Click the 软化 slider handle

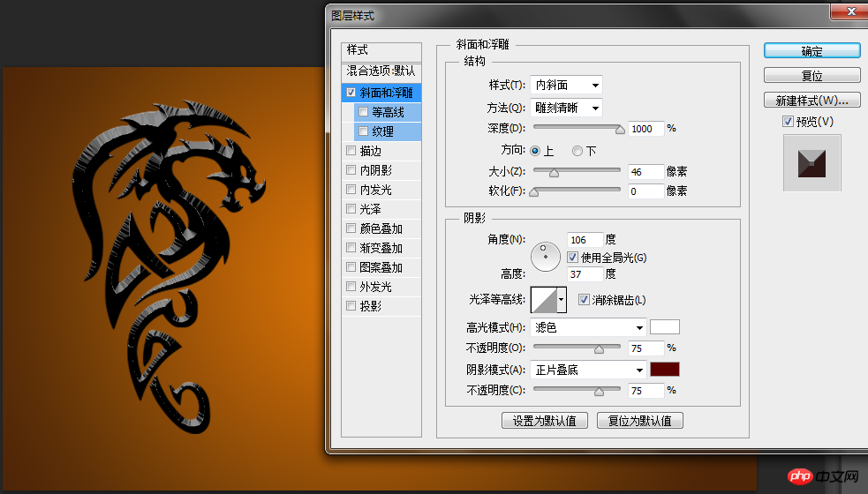pos(533,191)
